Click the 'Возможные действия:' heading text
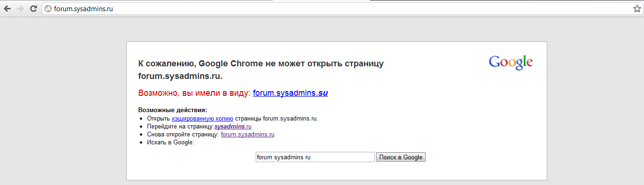This screenshot has width=644, height=185. (173, 110)
